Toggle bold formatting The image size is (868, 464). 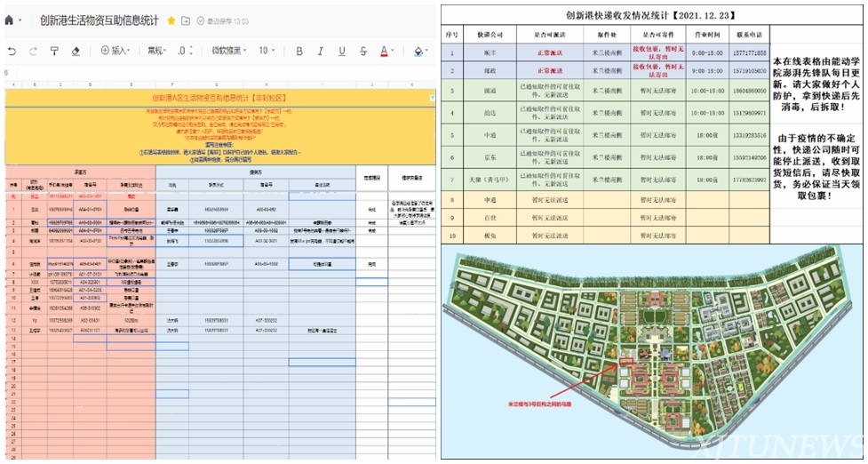(x=299, y=51)
